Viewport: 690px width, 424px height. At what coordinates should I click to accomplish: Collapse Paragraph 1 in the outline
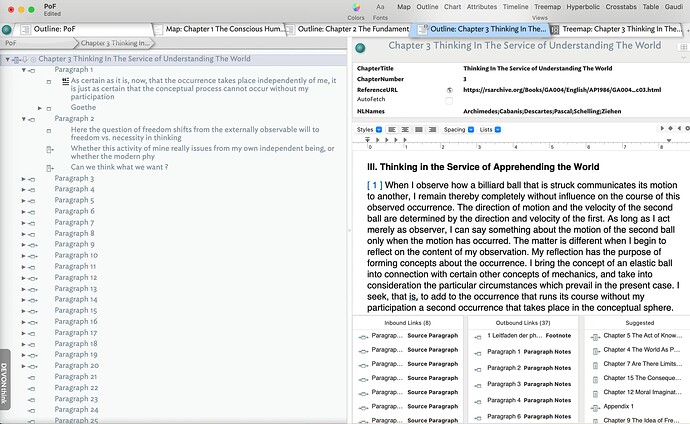(x=24, y=70)
